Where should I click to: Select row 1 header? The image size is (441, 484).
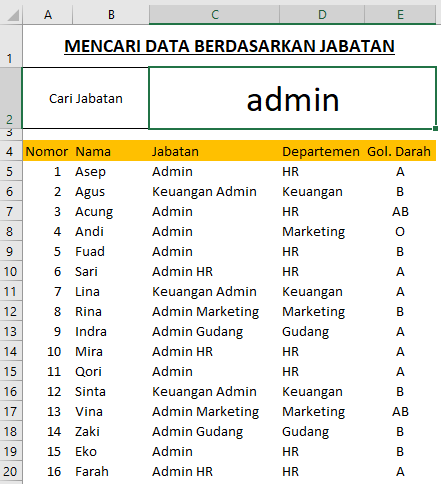coord(11,46)
